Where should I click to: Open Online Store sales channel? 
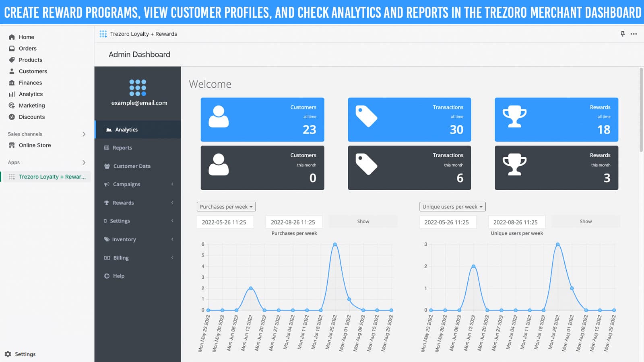(35, 145)
